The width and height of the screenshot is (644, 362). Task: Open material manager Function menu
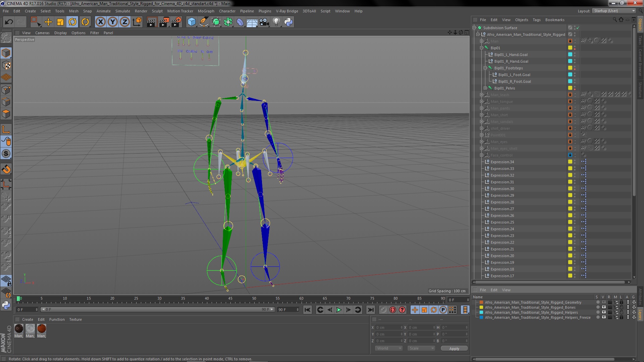point(57,319)
